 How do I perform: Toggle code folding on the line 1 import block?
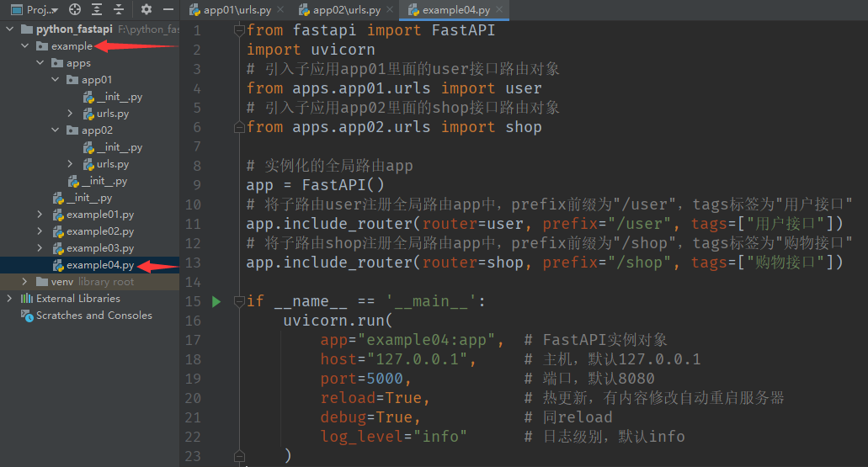[238, 30]
